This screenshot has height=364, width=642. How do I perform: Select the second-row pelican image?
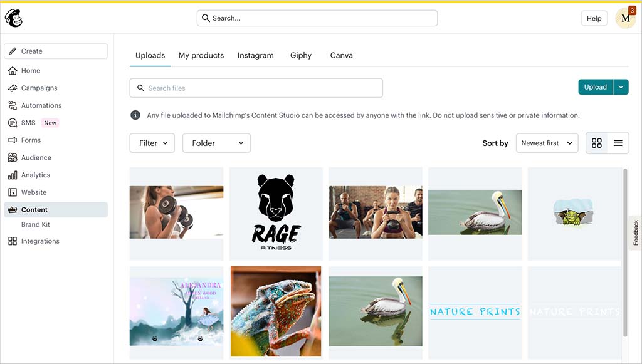(x=376, y=312)
